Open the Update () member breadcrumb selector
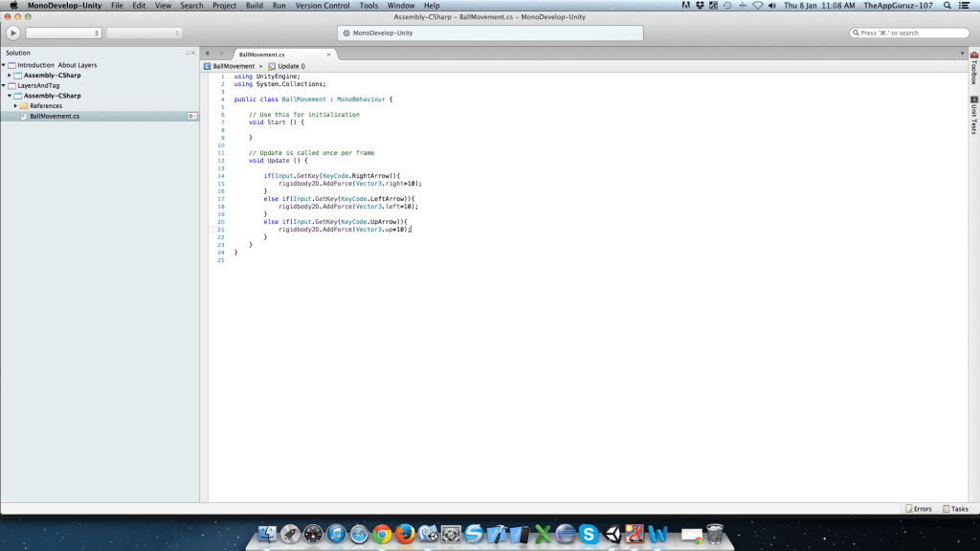The image size is (980, 551). [287, 66]
